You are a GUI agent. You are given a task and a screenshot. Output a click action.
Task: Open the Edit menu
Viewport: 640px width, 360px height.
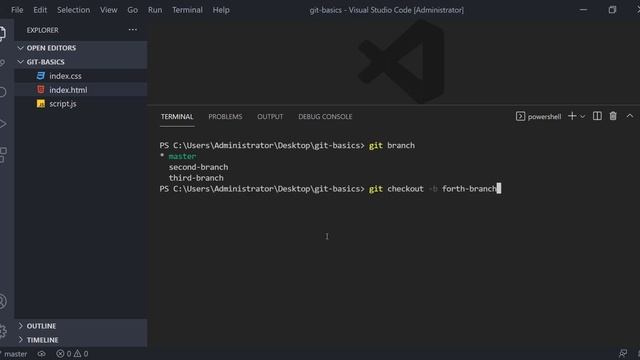[40, 10]
